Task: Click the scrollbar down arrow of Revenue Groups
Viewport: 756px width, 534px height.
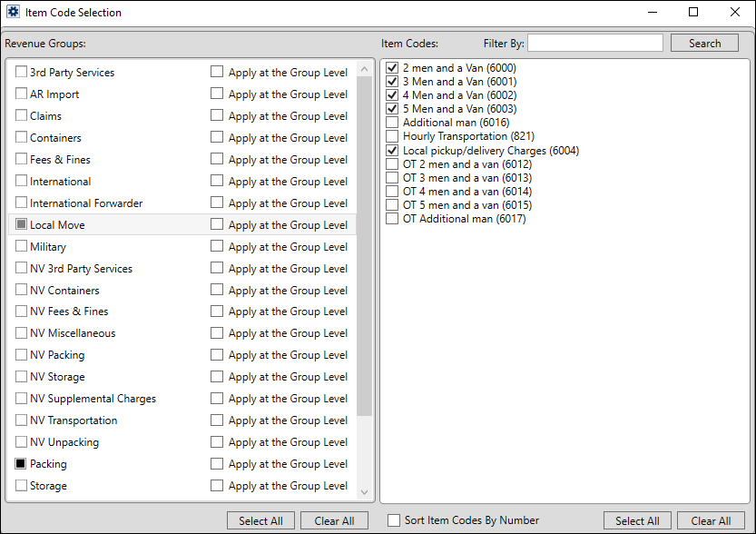Action: point(365,491)
